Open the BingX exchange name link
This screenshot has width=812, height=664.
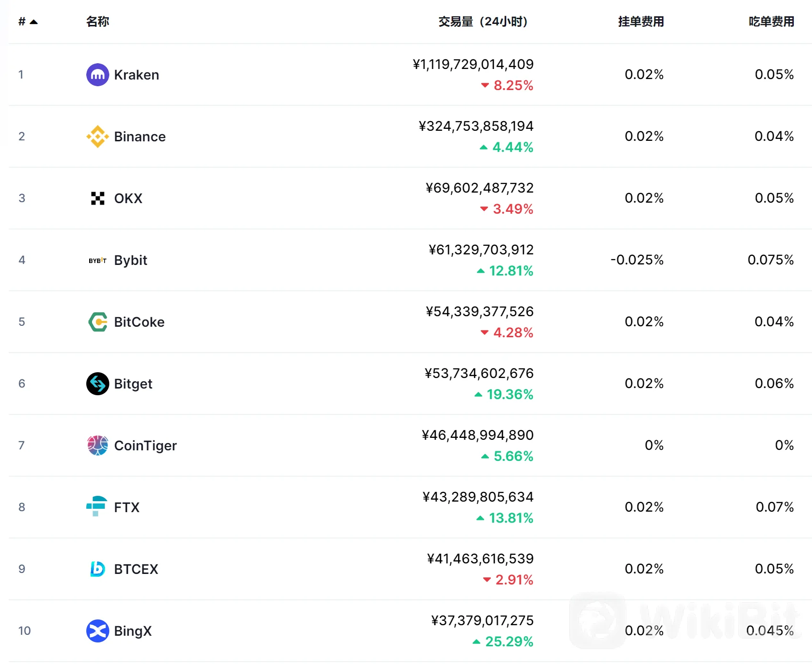[x=133, y=630]
